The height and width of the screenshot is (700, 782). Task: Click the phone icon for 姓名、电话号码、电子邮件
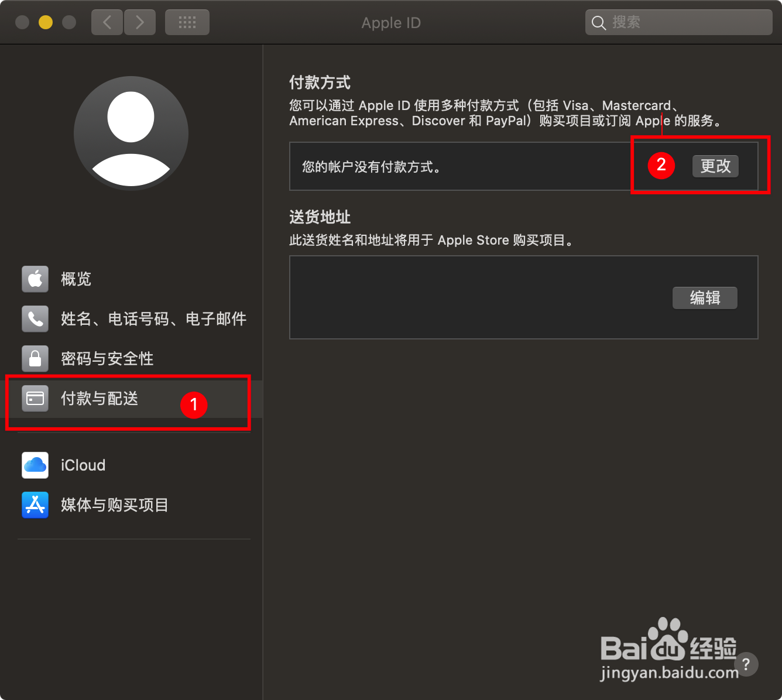(35, 319)
